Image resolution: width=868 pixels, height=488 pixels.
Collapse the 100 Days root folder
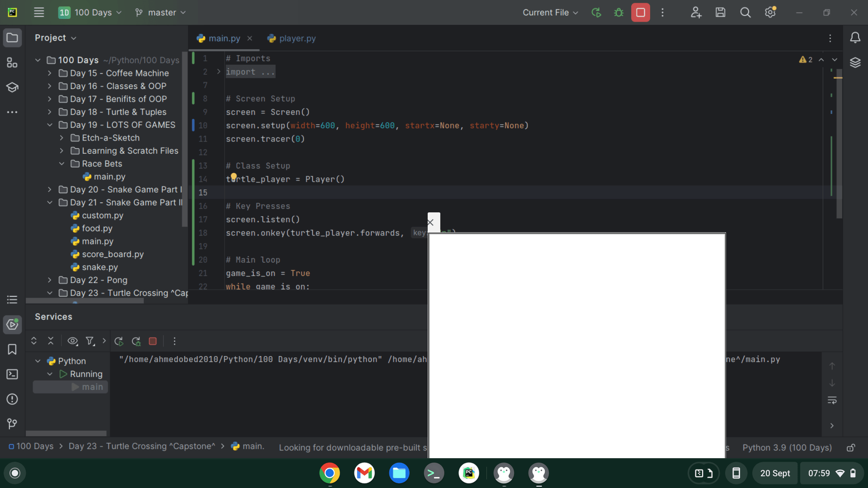click(x=38, y=60)
